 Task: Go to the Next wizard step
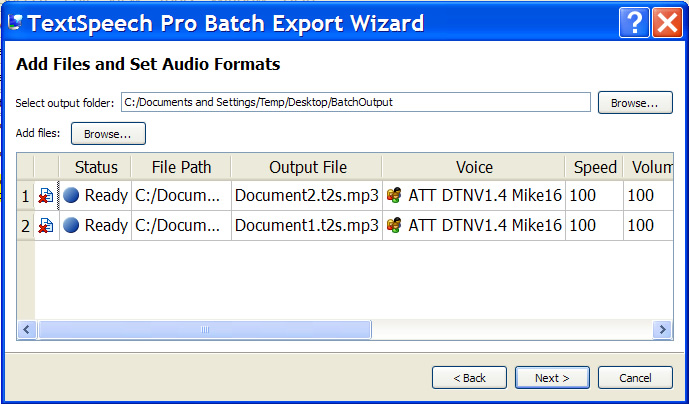(x=552, y=378)
